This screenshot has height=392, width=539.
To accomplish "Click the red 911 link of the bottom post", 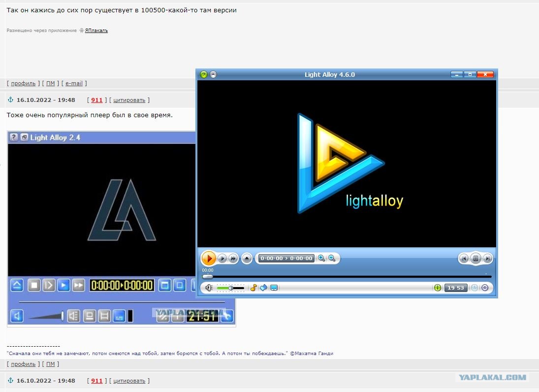I will [x=97, y=381].
